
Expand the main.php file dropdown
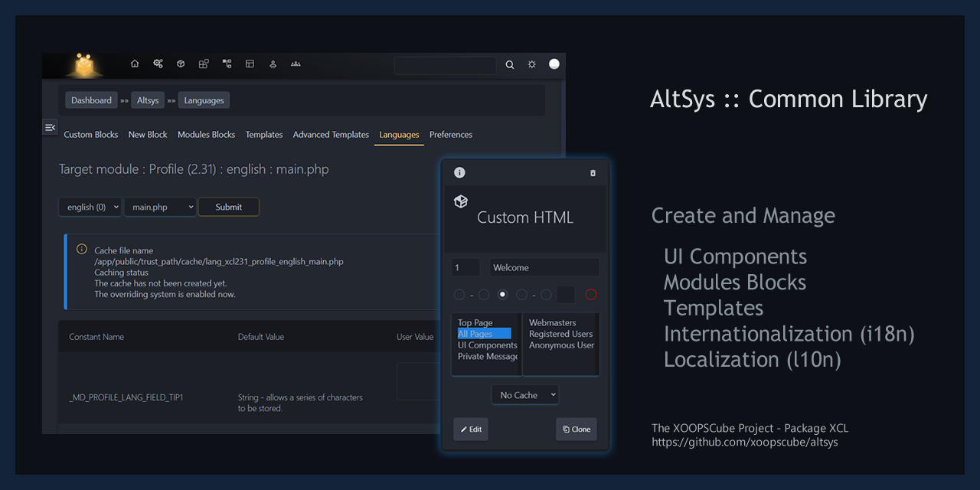coord(160,207)
